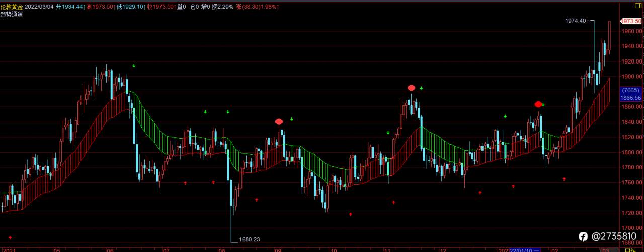This screenshot has width=644, height=252.
Task: Click the 低1929.10 low price value
Action: (x=131, y=7)
